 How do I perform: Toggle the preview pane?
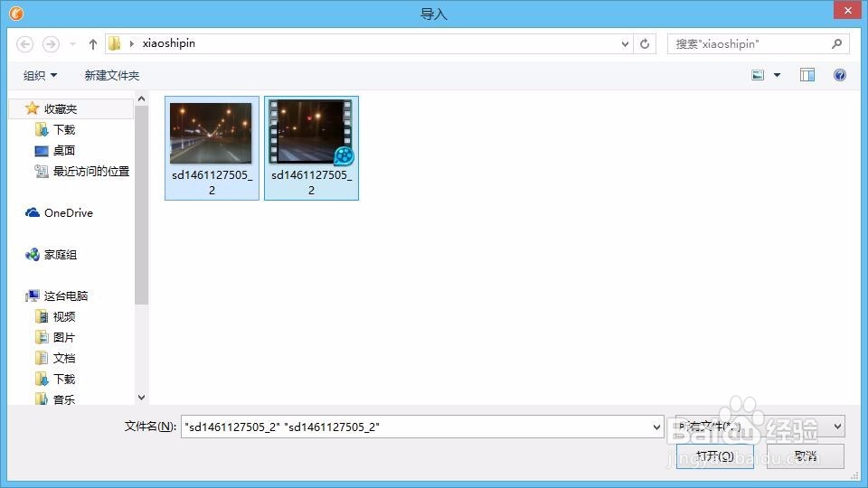(x=807, y=75)
